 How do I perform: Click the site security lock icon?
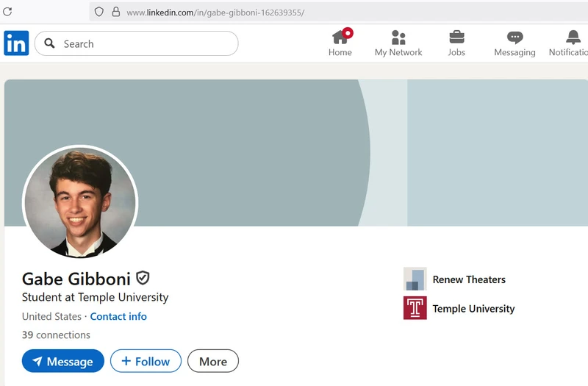(115, 12)
